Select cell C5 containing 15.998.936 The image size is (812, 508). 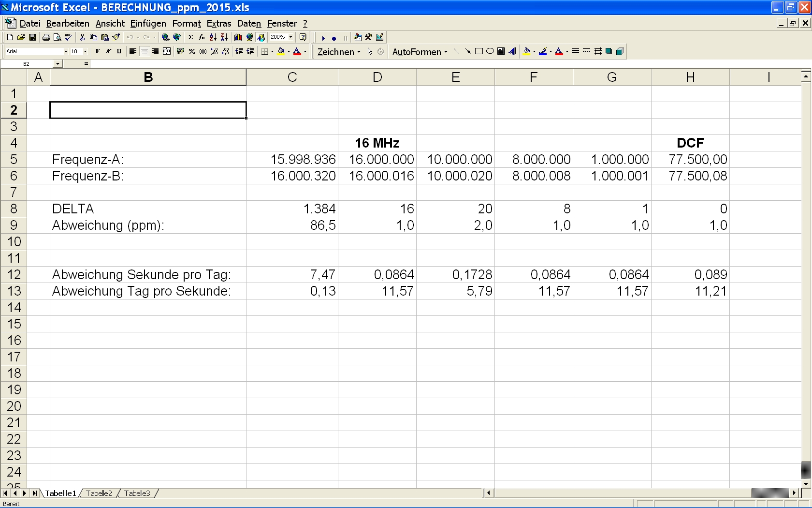click(x=292, y=159)
